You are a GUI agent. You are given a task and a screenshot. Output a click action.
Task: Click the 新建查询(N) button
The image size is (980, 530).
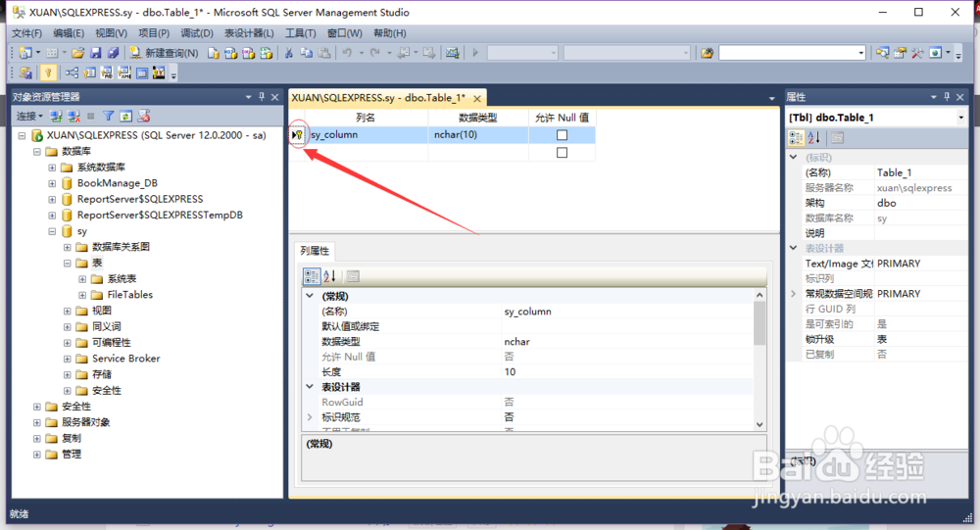(164, 53)
